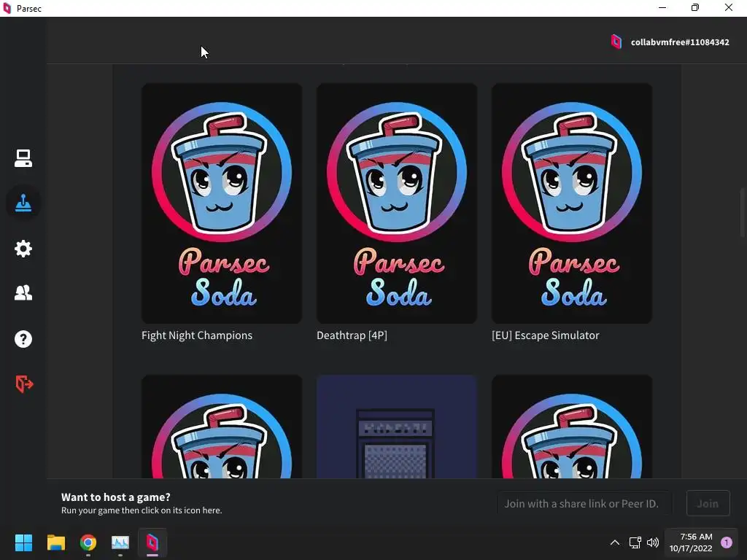Screen dimensions: 747x560
Task: Click the Parsec title bar app icon
Action: click(x=7, y=8)
